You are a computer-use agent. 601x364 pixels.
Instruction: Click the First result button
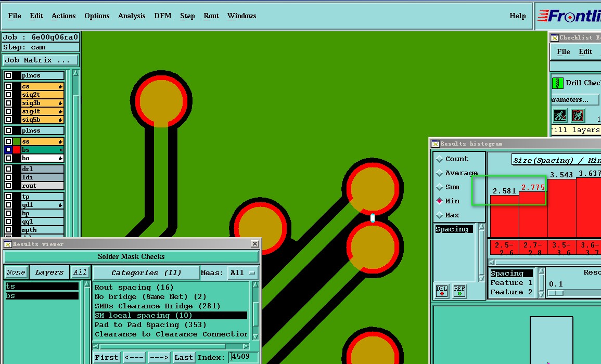[107, 357]
